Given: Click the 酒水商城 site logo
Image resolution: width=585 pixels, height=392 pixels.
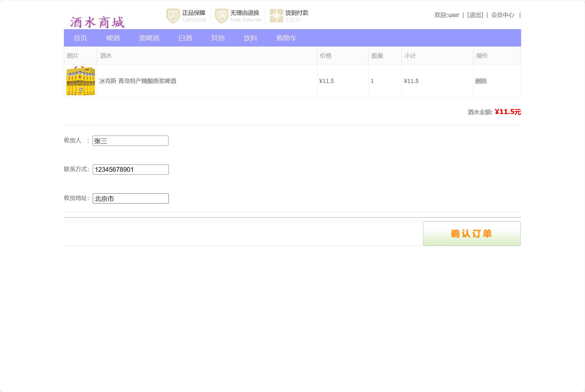Looking at the screenshot, I should point(97,21).
